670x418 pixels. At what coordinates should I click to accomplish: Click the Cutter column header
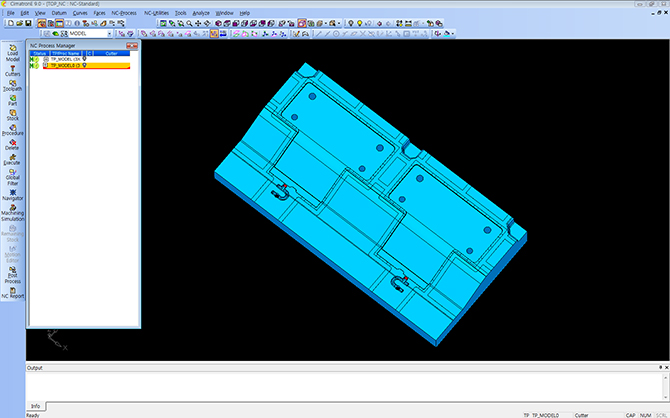(x=113, y=53)
